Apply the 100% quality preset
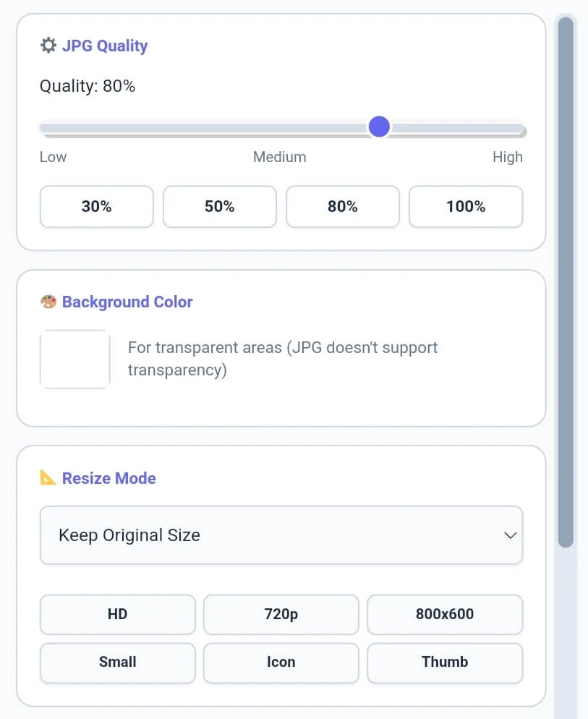 point(466,207)
